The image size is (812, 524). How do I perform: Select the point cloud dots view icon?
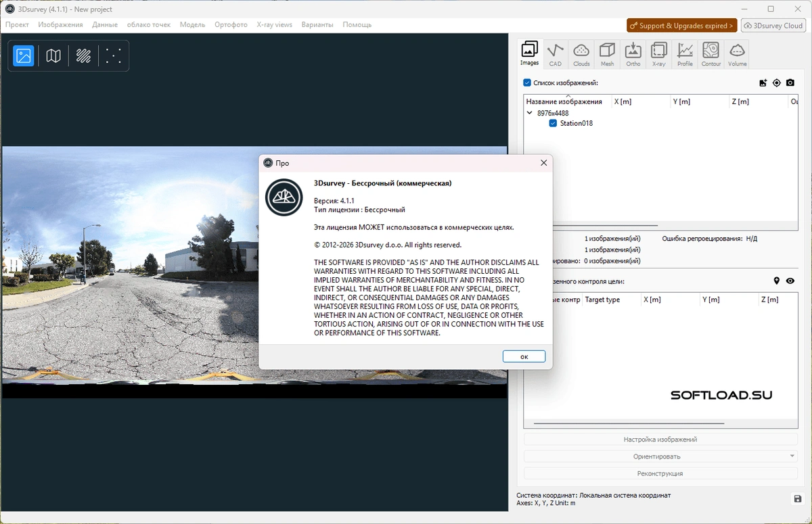point(114,55)
